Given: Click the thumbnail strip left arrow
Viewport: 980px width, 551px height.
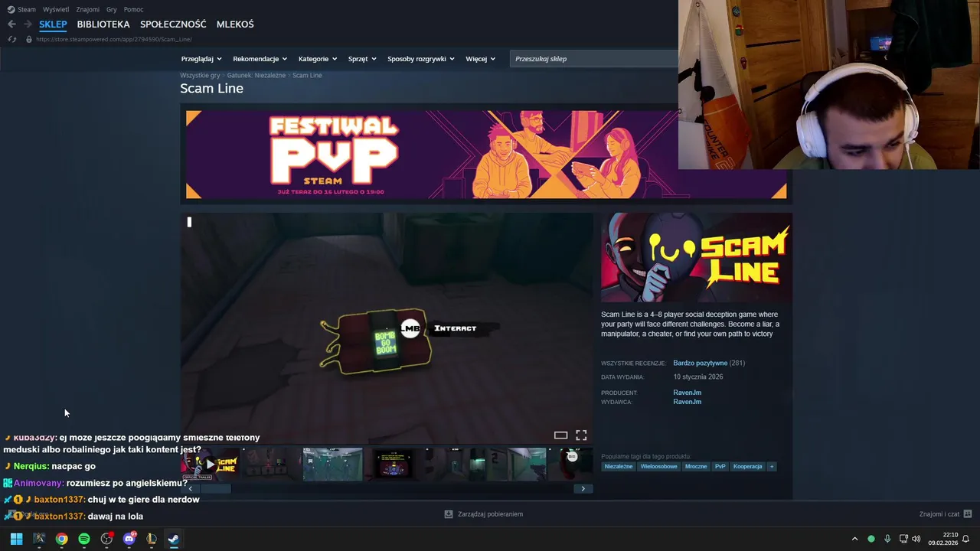Looking at the screenshot, I should [x=190, y=489].
